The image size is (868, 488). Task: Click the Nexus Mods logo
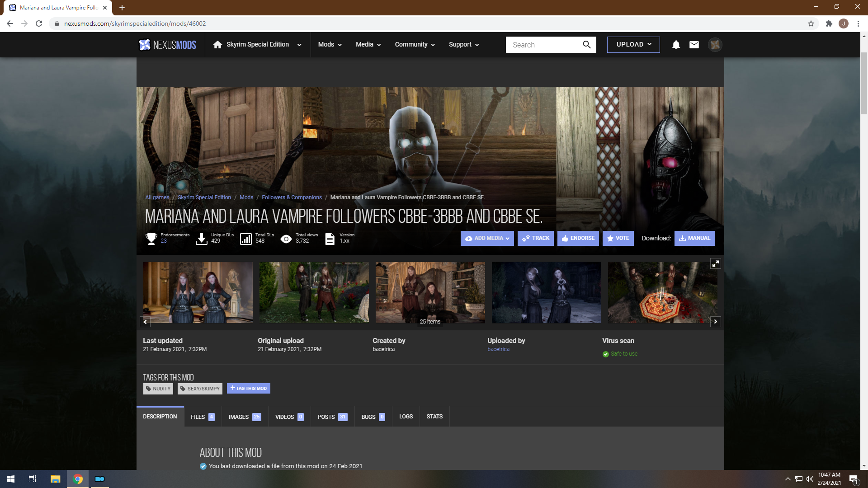click(x=167, y=45)
